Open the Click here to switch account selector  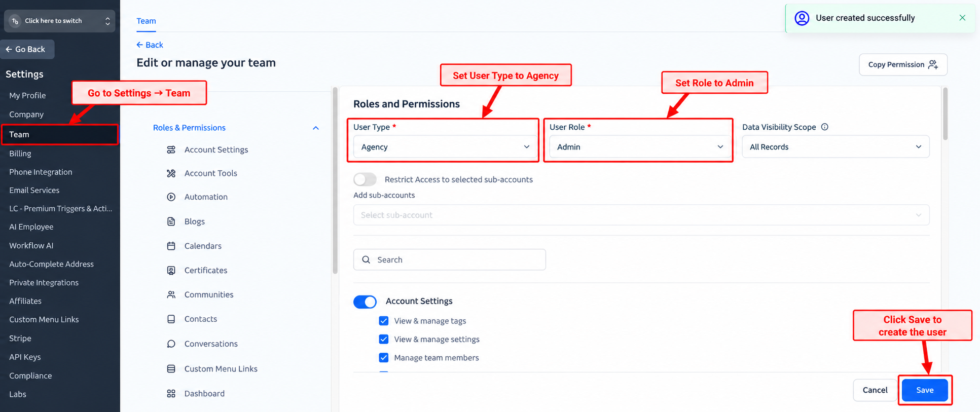pos(60,21)
